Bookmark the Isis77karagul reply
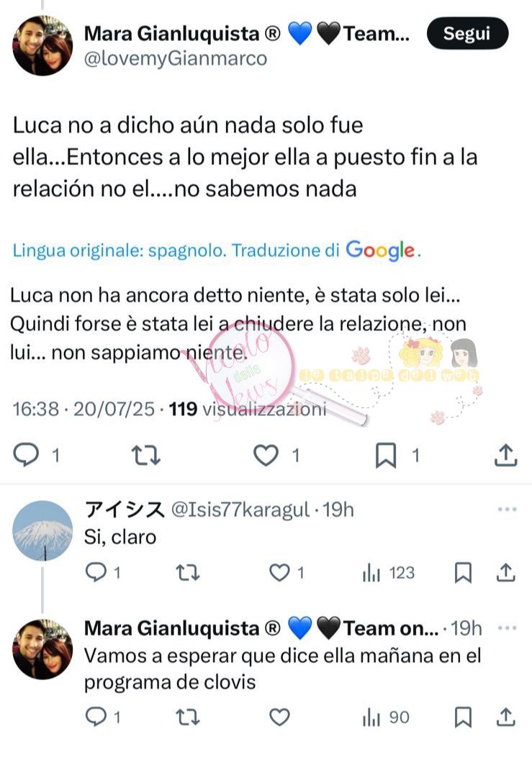Image resolution: width=532 pixels, height=765 pixels. pyautogui.click(x=463, y=572)
